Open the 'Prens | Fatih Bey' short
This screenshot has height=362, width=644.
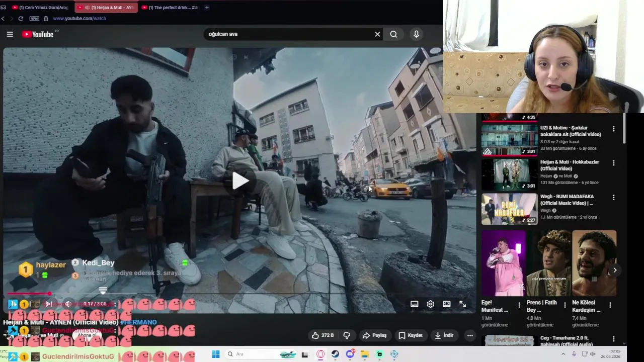[549, 263]
